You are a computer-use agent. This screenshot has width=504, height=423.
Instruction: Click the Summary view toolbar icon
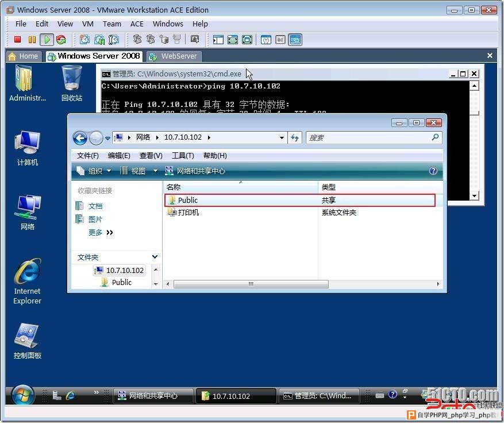[x=266, y=40]
